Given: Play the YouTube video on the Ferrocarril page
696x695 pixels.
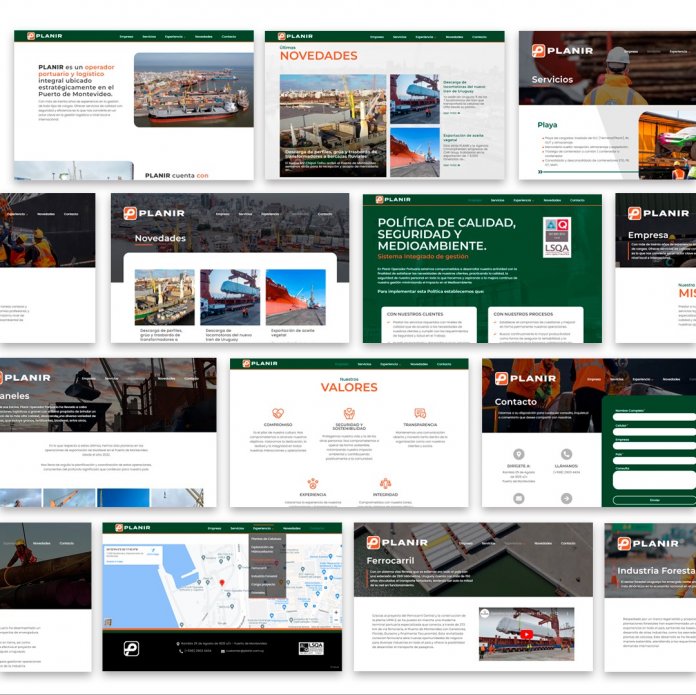Looking at the screenshot, I should pos(526,635).
